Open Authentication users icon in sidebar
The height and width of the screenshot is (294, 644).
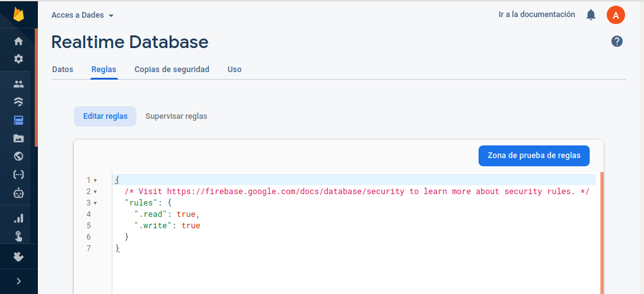click(18, 84)
